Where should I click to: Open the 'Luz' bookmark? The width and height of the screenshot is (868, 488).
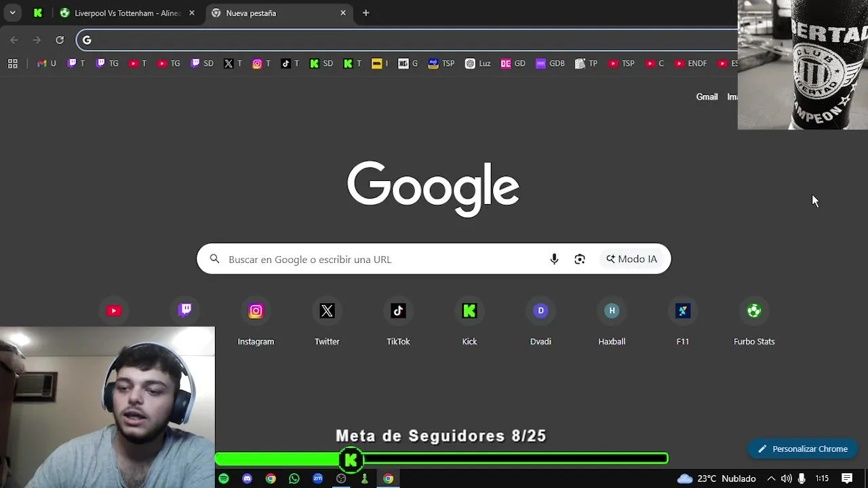coord(478,63)
